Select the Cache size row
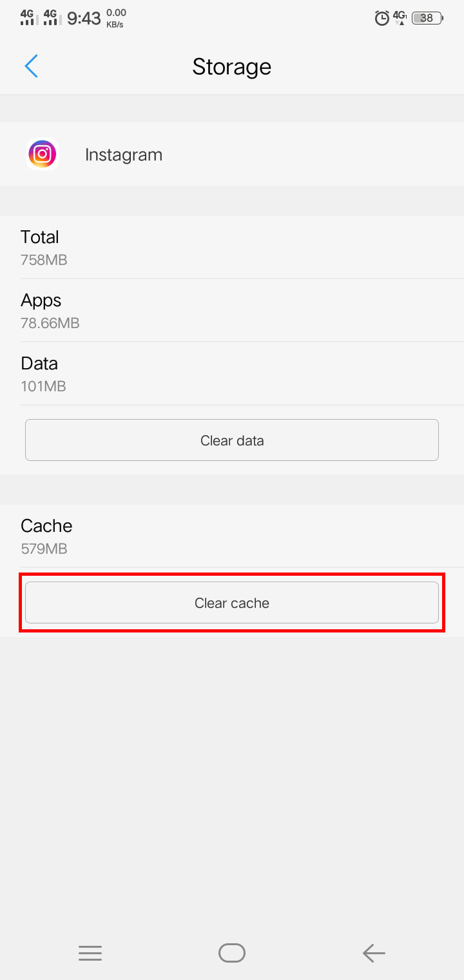Screen dimensions: 464x980 pyautogui.click(x=232, y=536)
